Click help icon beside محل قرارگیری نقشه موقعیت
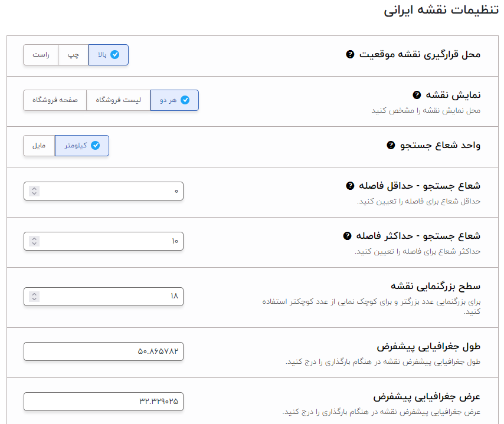 [350, 54]
